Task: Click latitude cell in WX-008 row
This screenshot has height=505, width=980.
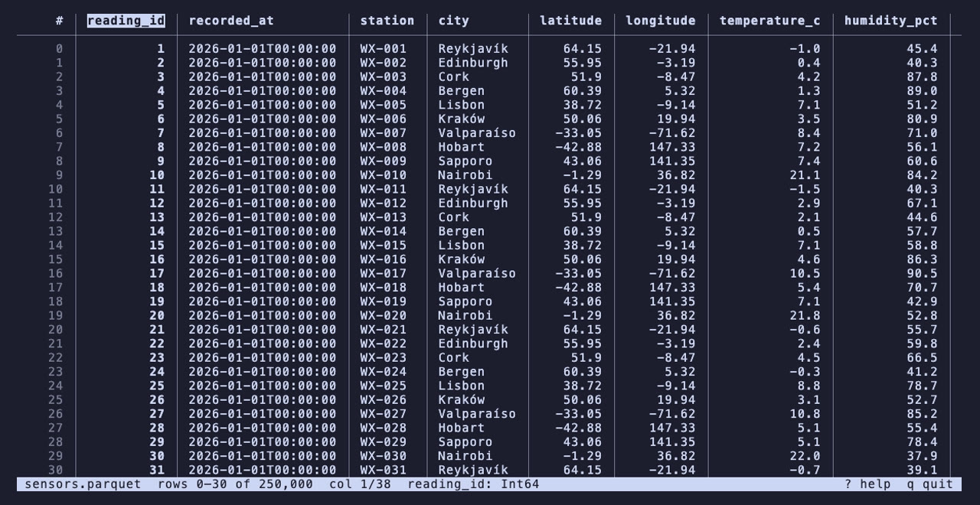Action: pos(579,147)
